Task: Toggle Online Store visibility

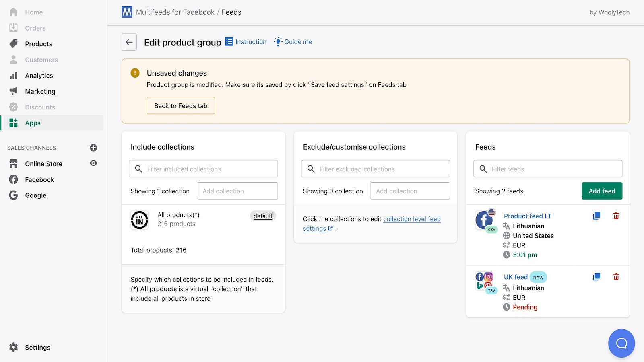Action: tap(93, 164)
